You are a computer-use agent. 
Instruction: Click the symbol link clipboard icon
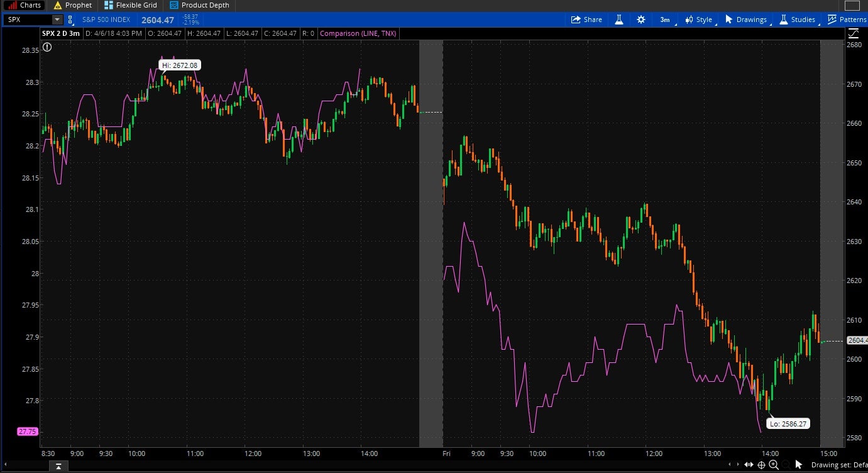(70, 19)
